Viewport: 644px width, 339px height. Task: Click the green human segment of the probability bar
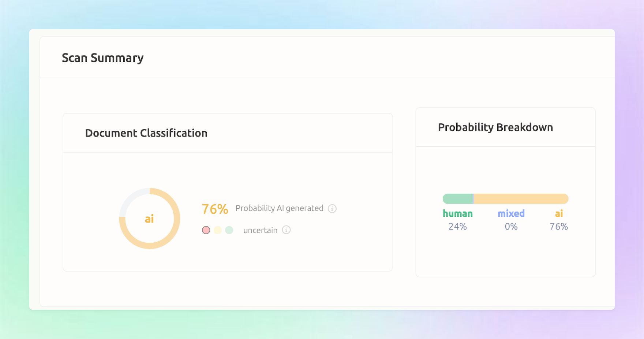(457, 199)
